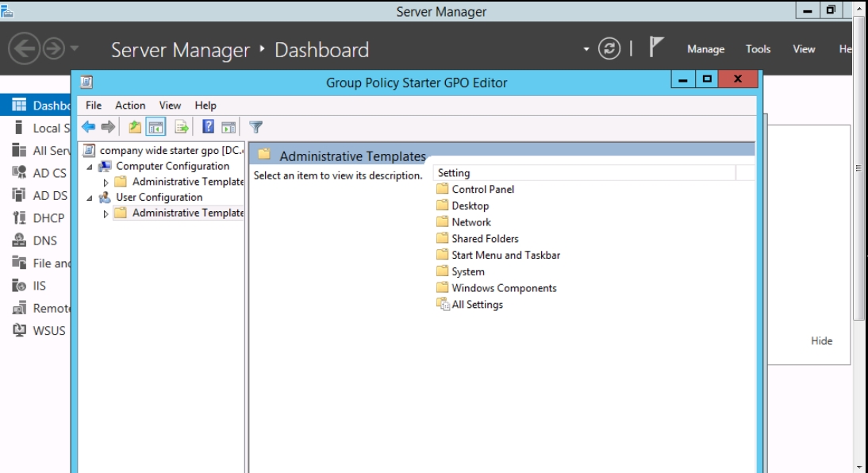Open Server Manager Manage menu

click(x=706, y=49)
